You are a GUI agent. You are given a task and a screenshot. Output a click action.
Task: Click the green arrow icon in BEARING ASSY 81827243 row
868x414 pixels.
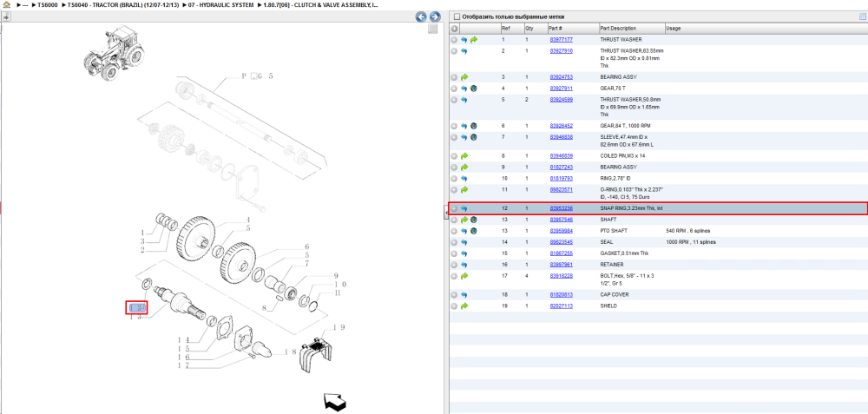[x=464, y=168]
